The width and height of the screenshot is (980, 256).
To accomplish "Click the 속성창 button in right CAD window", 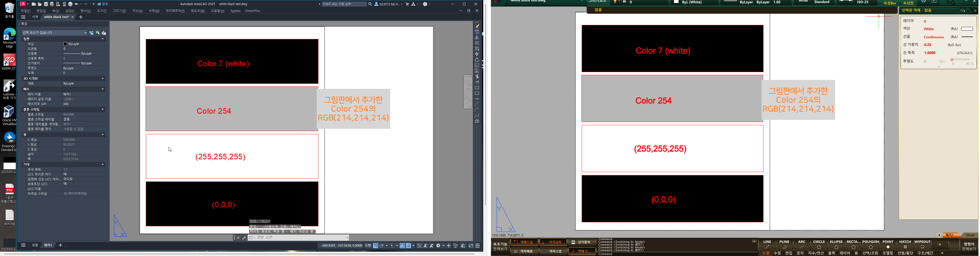I will tap(908, 3).
